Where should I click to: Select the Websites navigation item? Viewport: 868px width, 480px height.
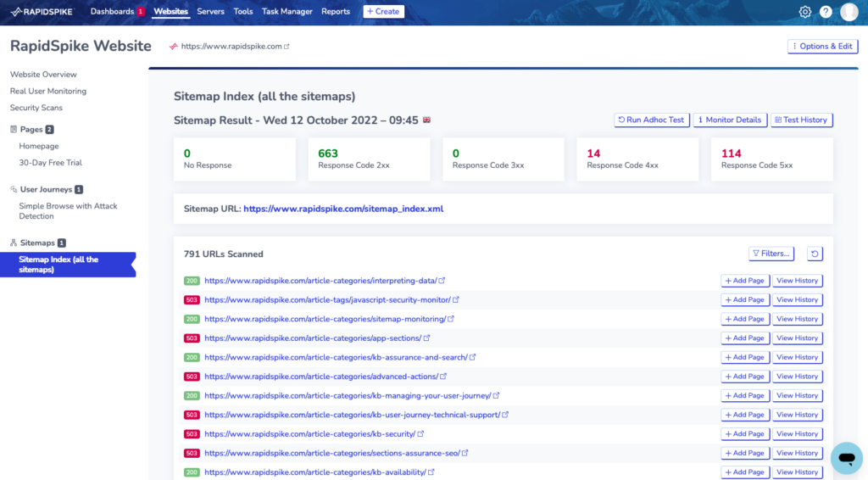click(x=170, y=12)
